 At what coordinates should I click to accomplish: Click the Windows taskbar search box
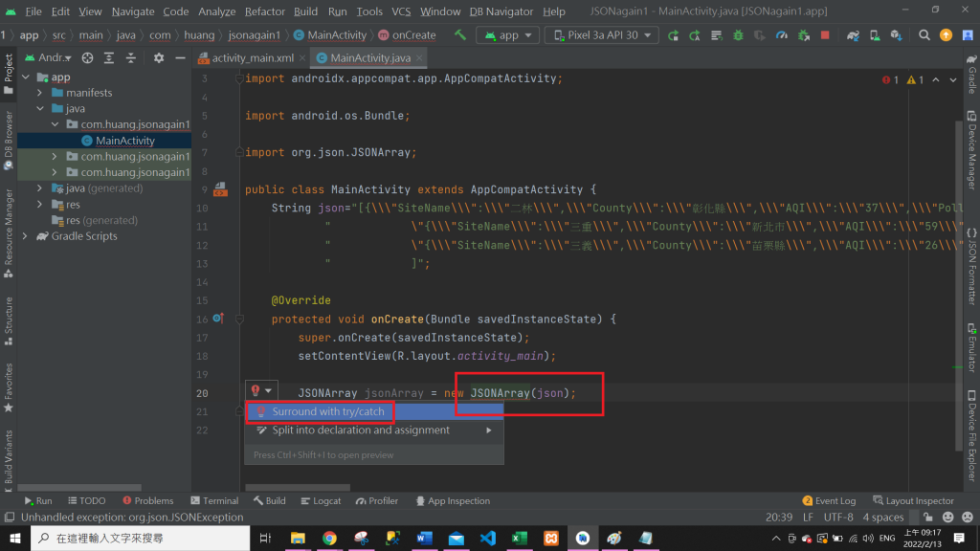[x=140, y=538]
